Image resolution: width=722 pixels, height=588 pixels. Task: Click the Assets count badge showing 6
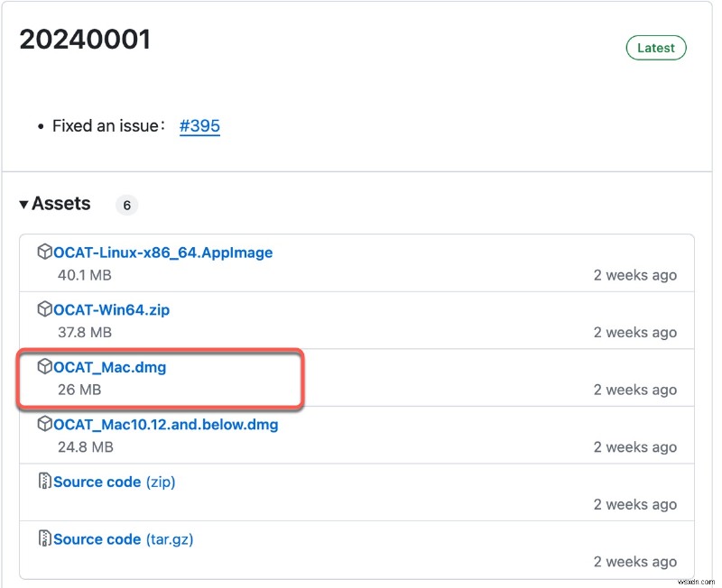click(x=126, y=206)
